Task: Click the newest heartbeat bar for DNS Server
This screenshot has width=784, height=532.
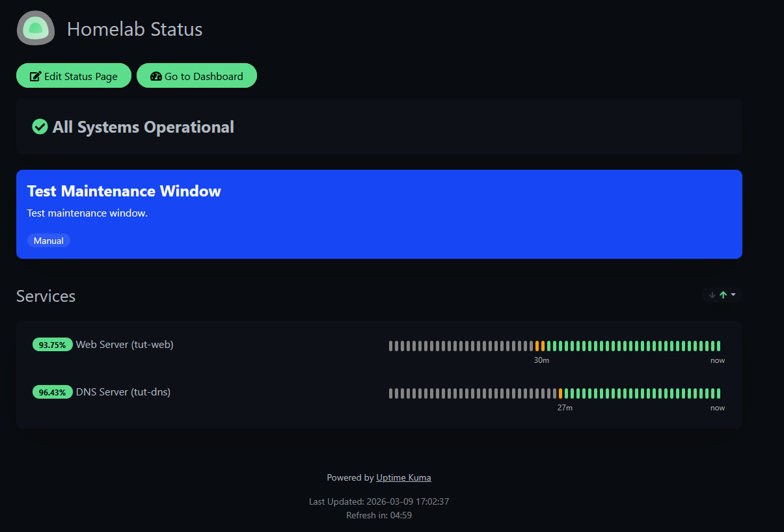Action: pos(717,393)
